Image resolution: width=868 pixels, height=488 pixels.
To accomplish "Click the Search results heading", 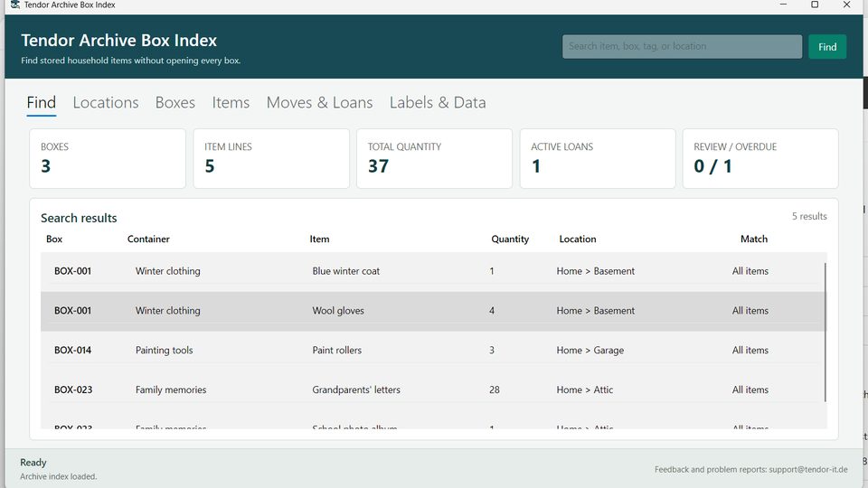I will [x=79, y=218].
